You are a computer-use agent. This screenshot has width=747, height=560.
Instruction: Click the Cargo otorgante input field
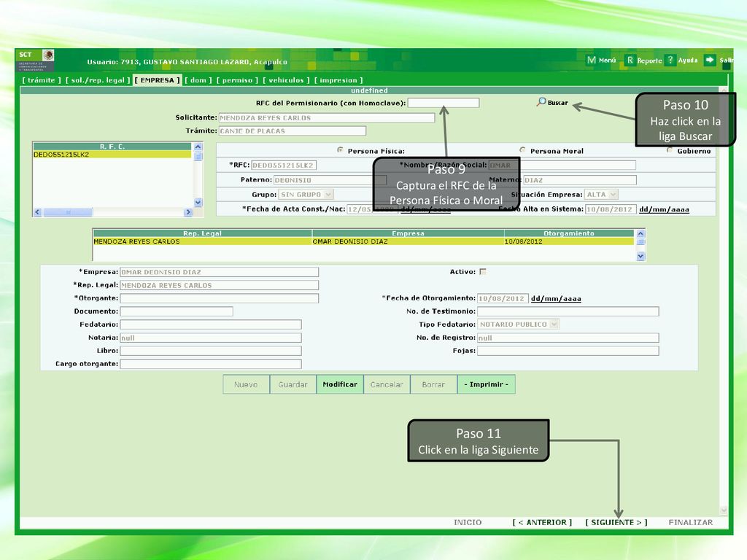coord(211,364)
